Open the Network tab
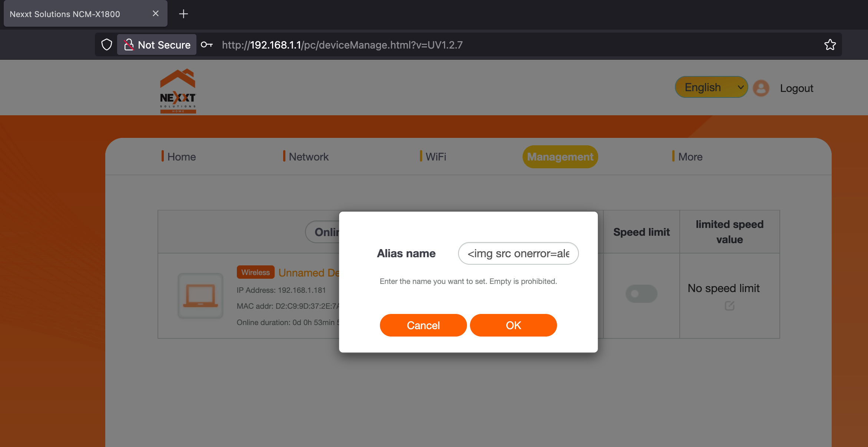The width and height of the screenshot is (868, 447). [x=306, y=157]
